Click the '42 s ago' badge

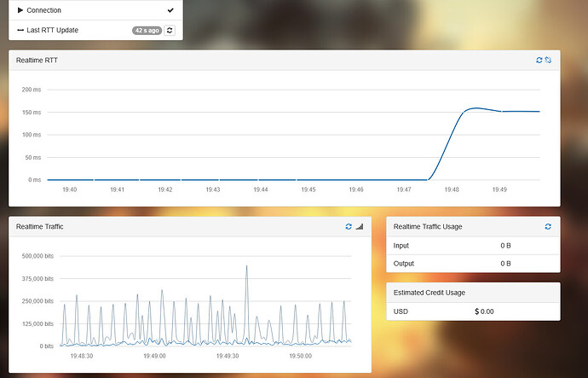coord(147,31)
